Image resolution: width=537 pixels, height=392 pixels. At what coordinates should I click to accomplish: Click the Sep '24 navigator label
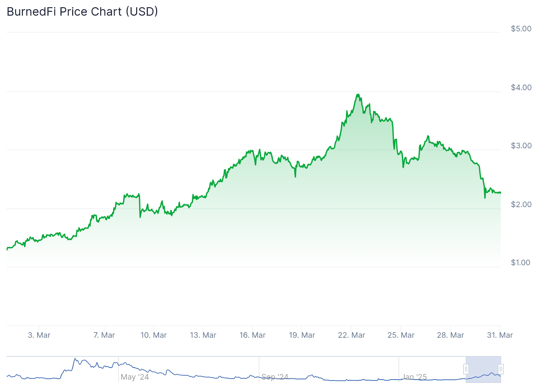(275, 377)
